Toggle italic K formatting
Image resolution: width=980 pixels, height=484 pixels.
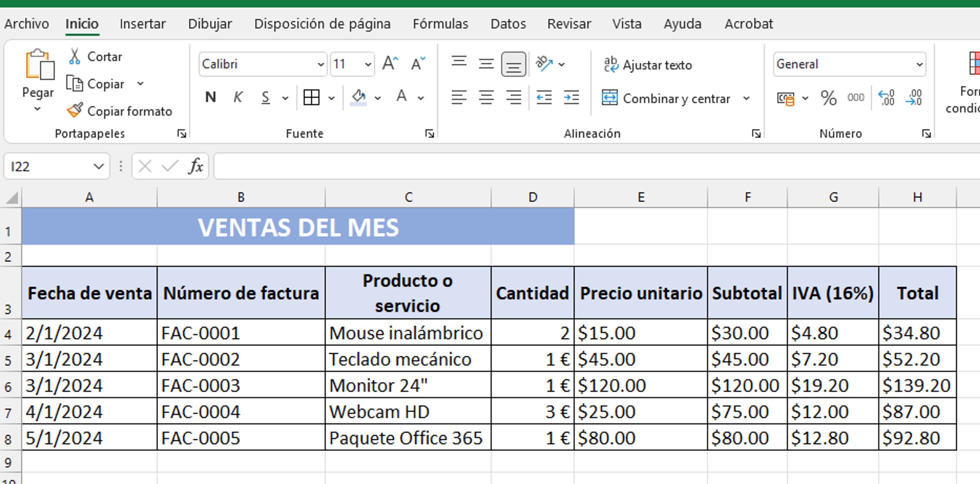pos(238,97)
